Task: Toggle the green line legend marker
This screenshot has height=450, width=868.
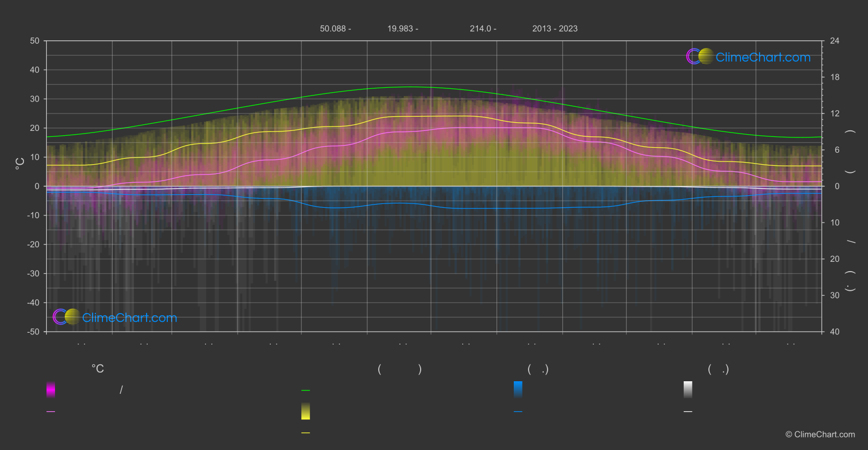Action: tap(306, 391)
